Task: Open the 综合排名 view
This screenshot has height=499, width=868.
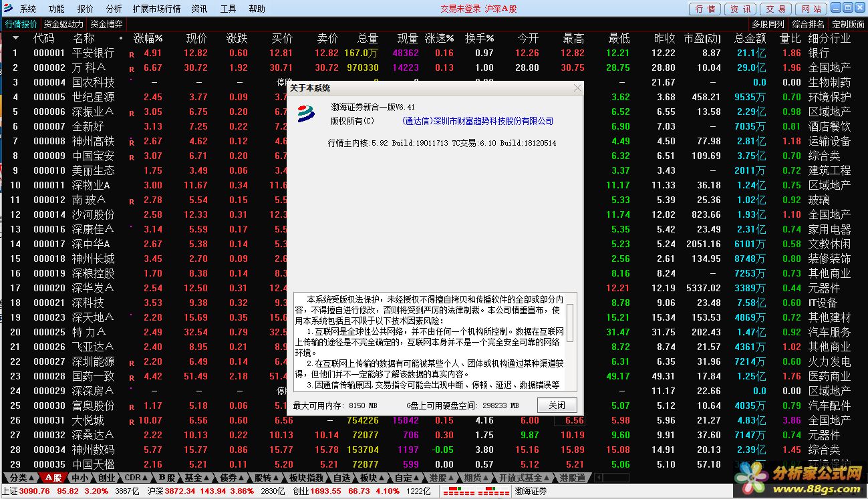Action: (808, 24)
